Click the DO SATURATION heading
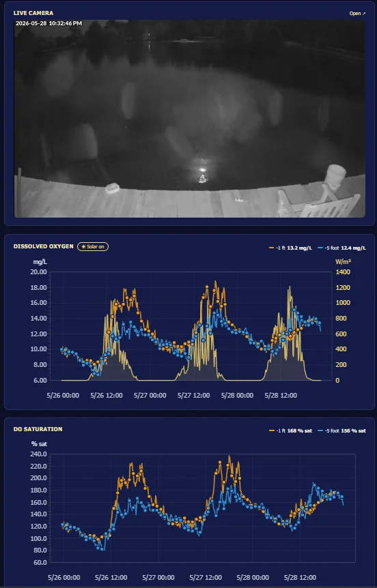Viewport: 377px width, 588px height. [x=38, y=429]
